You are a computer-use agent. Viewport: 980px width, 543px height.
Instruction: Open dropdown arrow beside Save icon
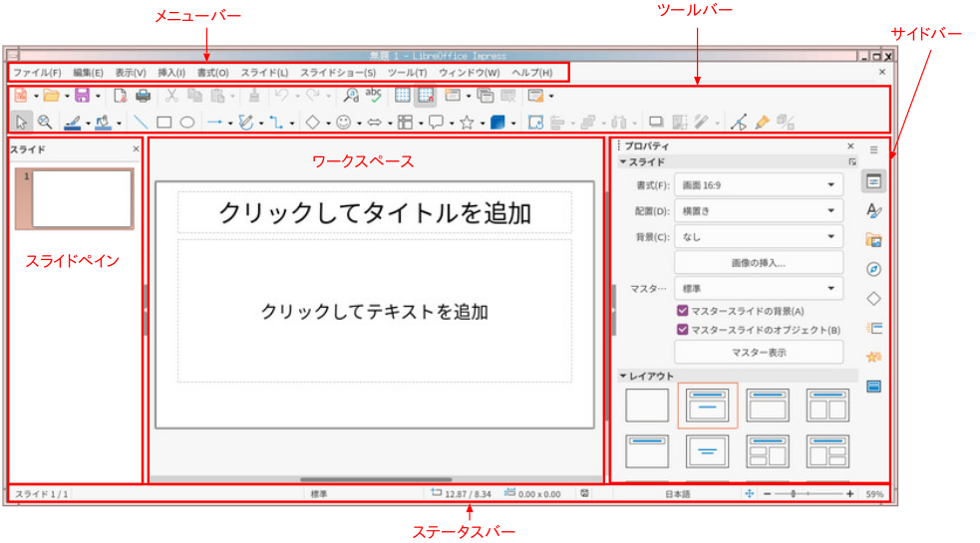pyautogui.click(x=98, y=97)
